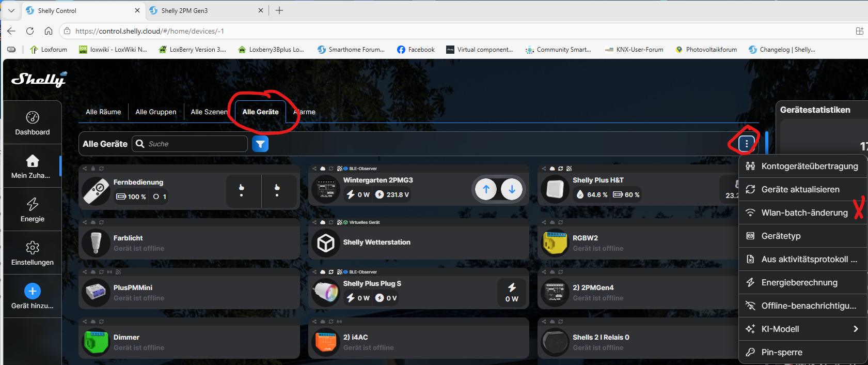Click the Gerätestatistiken panel heading
The image size is (868, 365).
pos(815,110)
